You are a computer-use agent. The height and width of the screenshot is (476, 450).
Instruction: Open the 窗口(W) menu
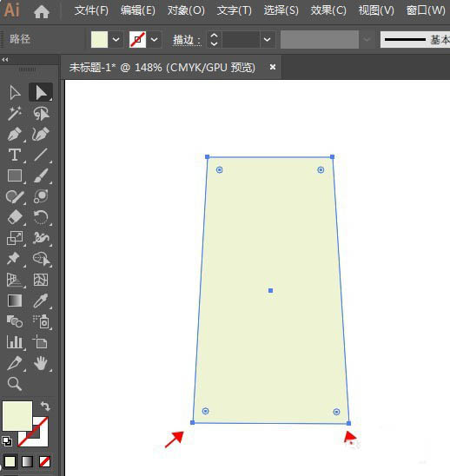[426, 11]
